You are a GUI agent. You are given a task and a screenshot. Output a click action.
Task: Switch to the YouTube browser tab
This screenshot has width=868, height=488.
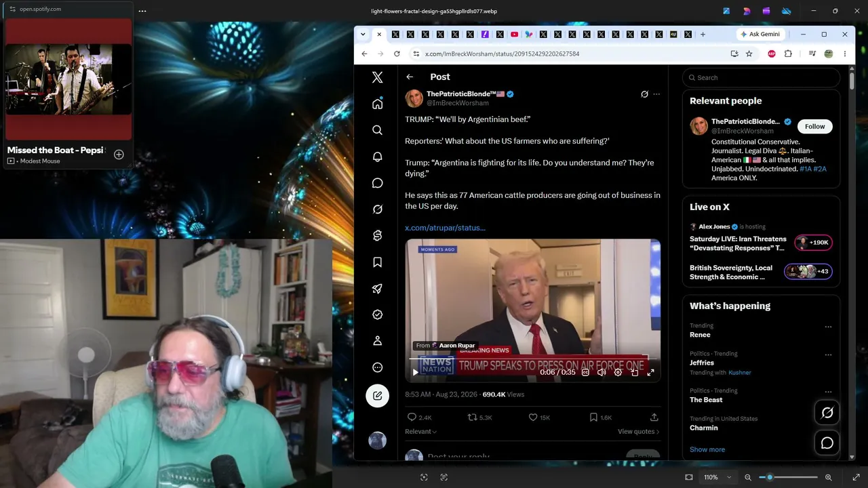click(x=514, y=35)
